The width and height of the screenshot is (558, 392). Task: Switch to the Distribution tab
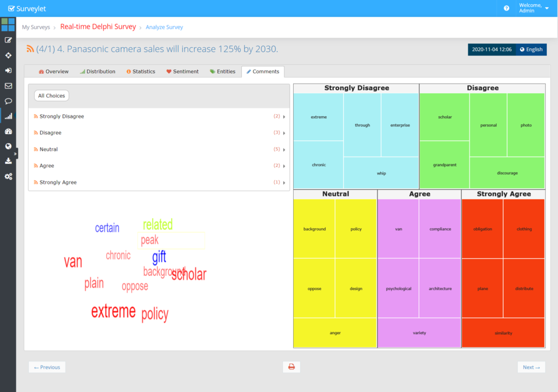pos(97,72)
